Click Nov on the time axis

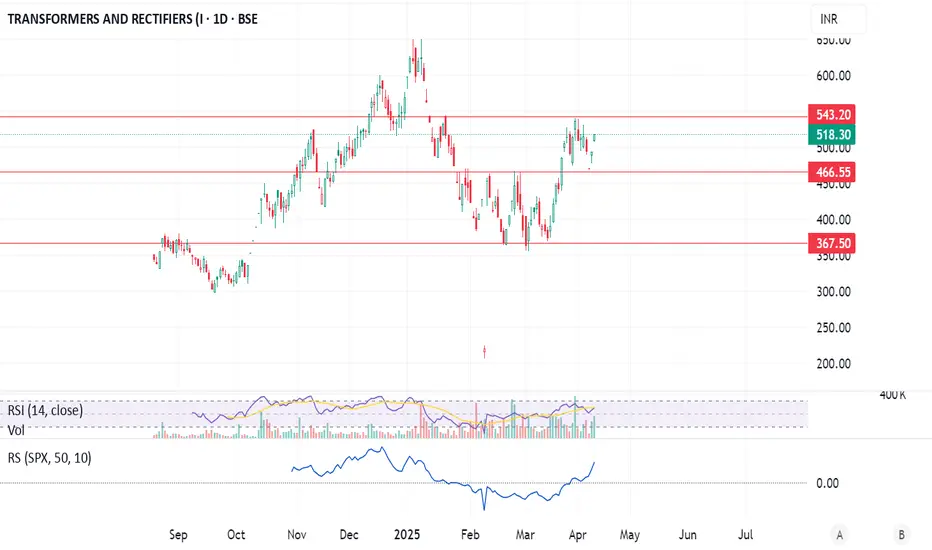297,535
